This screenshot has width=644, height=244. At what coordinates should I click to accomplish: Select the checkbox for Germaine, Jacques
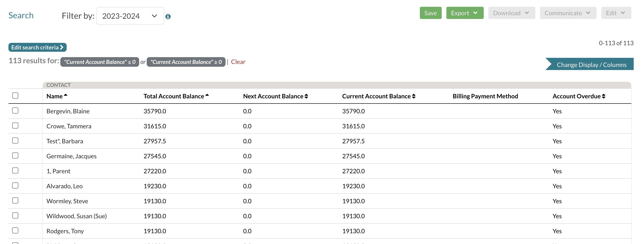coord(15,155)
